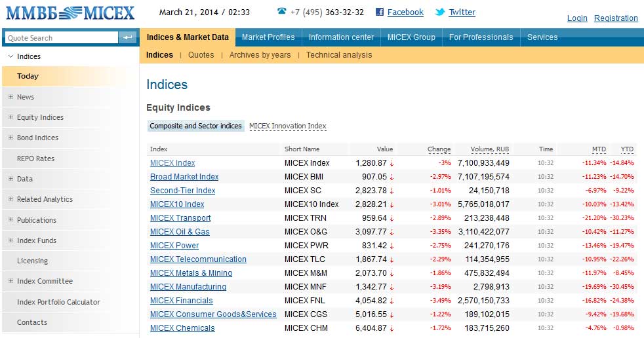Expand the News sidebar section
Screen dimensions: 644x338
(x=10, y=97)
